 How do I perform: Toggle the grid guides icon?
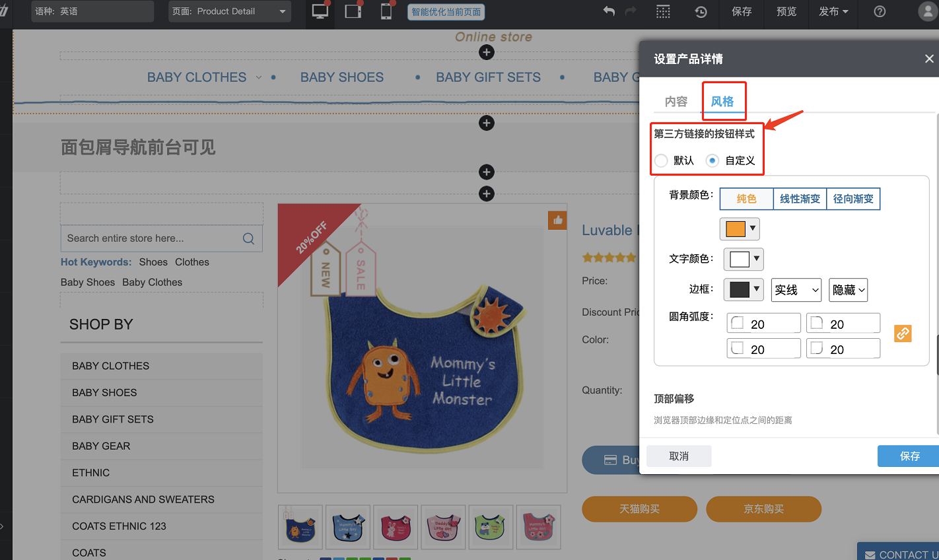(x=663, y=12)
